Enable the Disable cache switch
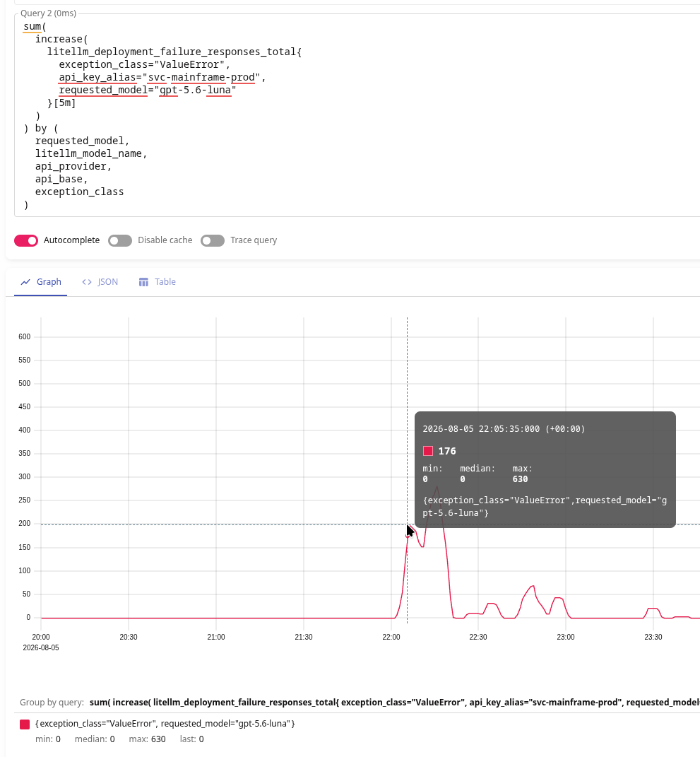The height and width of the screenshot is (757, 700). [x=120, y=240]
